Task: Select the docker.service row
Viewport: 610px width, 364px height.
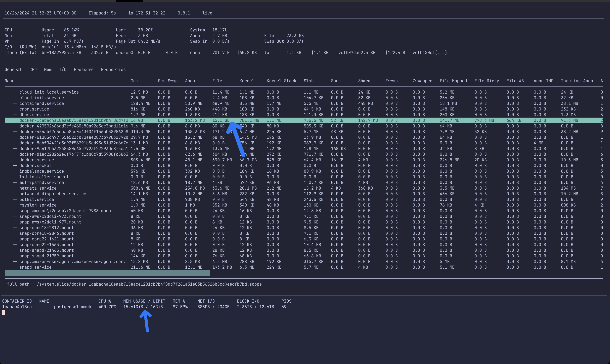Action: pyautogui.click(x=37, y=160)
